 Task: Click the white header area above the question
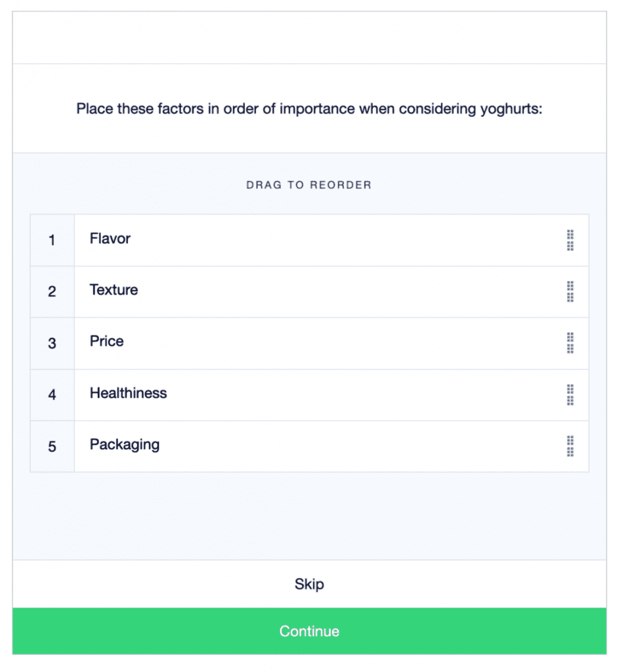[x=309, y=36]
